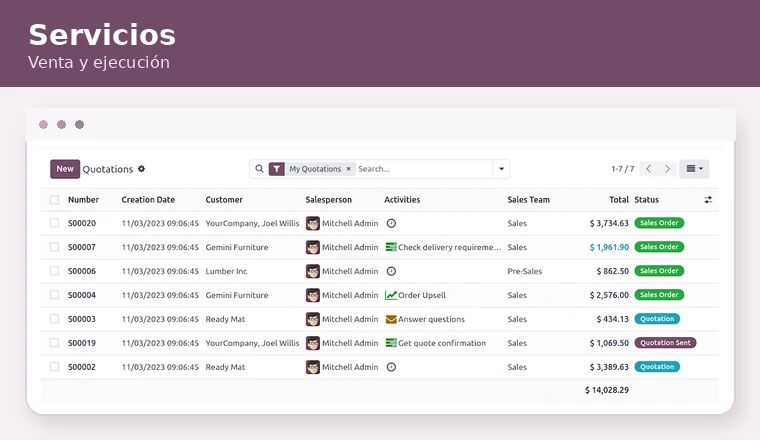Click the Pre-Sales team cell
The height and width of the screenshot is (440, 760).
tap(524, 271)
